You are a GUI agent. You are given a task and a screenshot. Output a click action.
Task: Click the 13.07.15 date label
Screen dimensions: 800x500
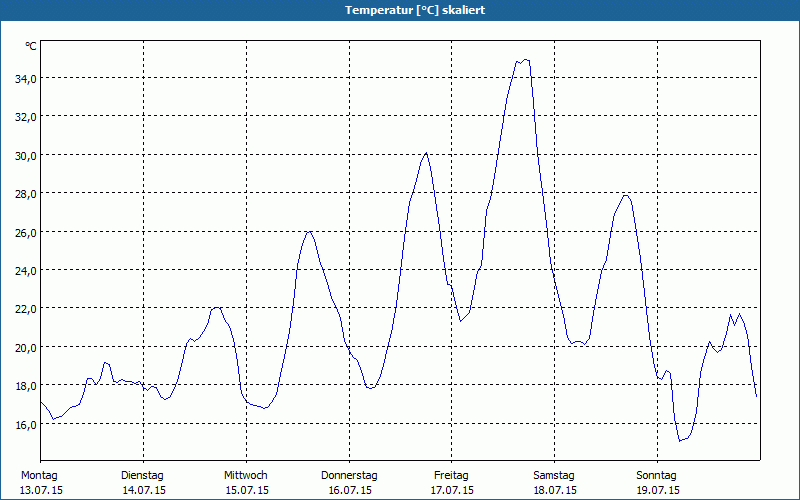(41, 490)
